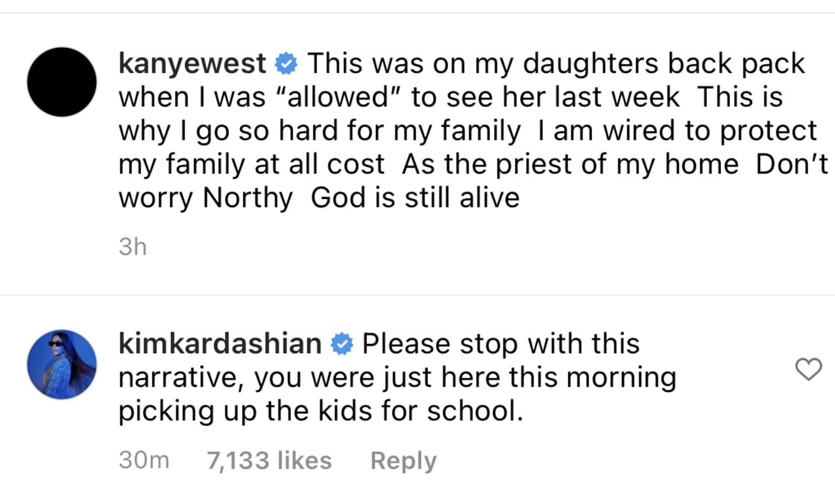This screenshot has height=504, width=835.
Task: Open kanyewest's black profile picture
Action: [61, 82]
